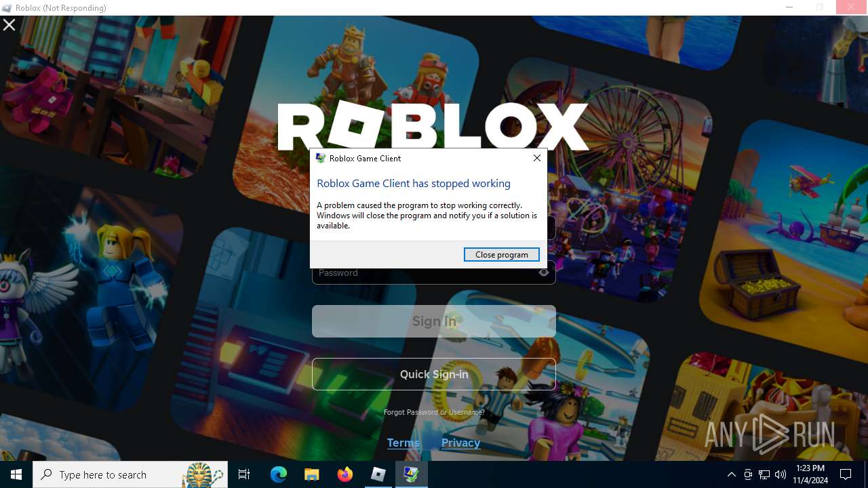Show hidden system tray icons

[731, 474]
